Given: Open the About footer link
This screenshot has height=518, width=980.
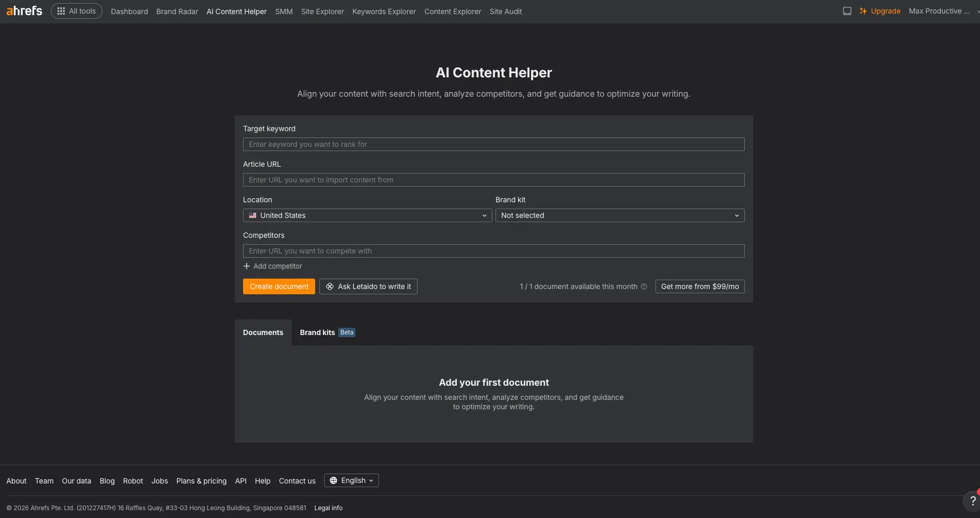Looking at the screenshot, I should click(x=16, y=481).
